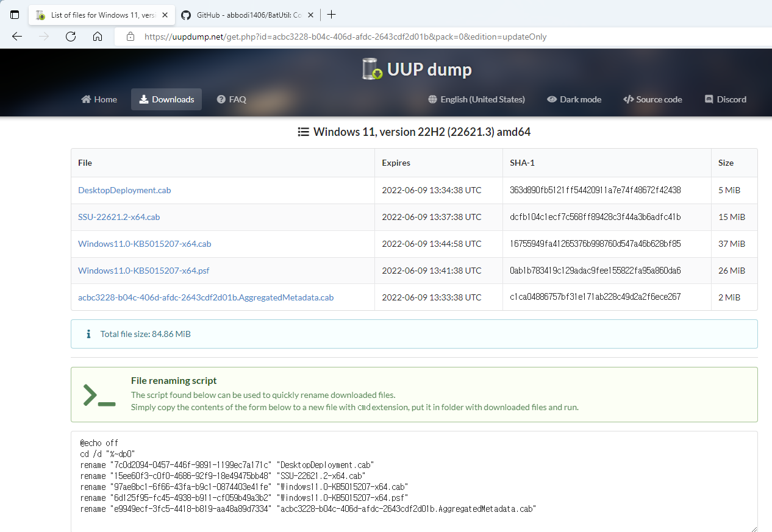Close the GitHub BatUtil tab
Screen dimensions: 772x532
click(x=312, y=15)
